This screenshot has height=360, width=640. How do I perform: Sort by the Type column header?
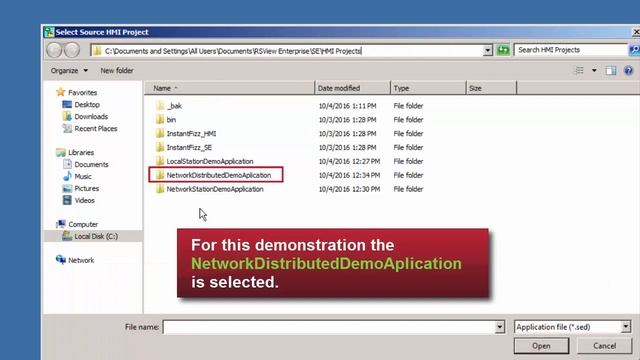click(428, 88)
